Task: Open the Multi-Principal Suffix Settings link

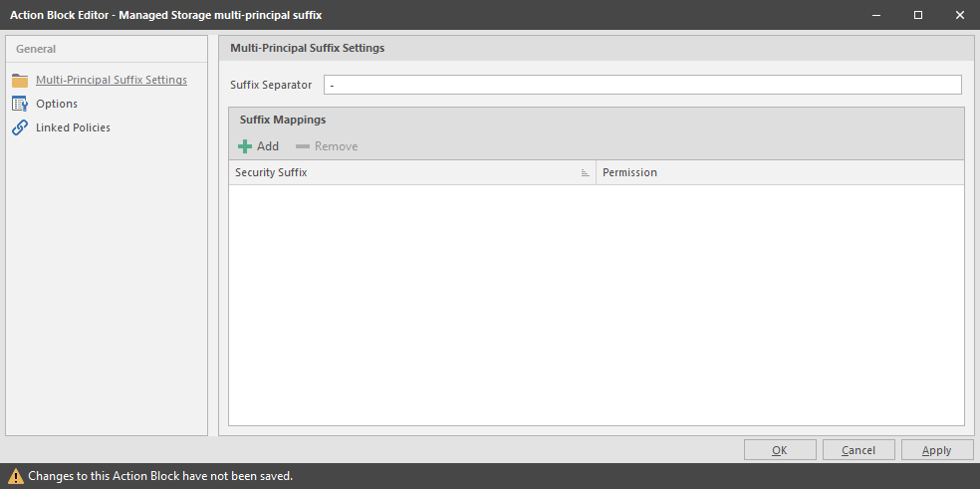Action: point(111,80)
